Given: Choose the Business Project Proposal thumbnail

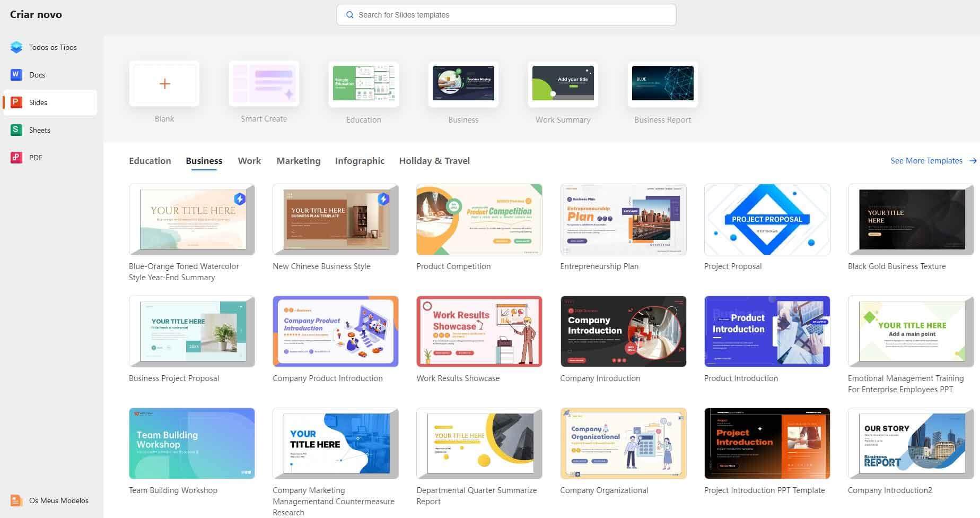Looking at the screenshot, I should click(191, 331).
